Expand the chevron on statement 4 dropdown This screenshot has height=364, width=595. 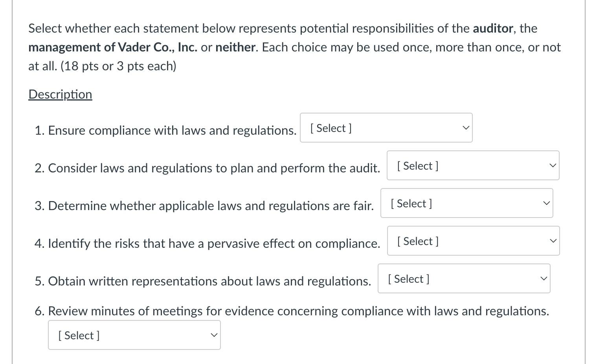pyautogui.click(x=553, y=241)
